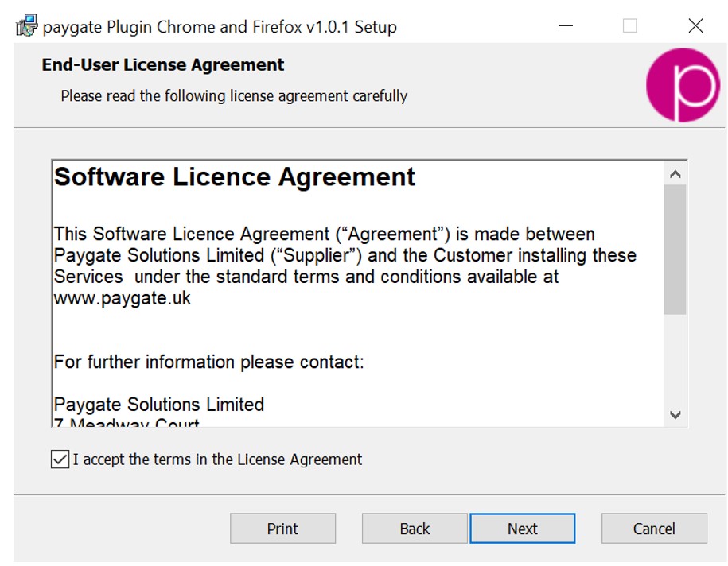728x566 pixels.
Task: Click the setup window title text
Action: click(x=220, y=27)
